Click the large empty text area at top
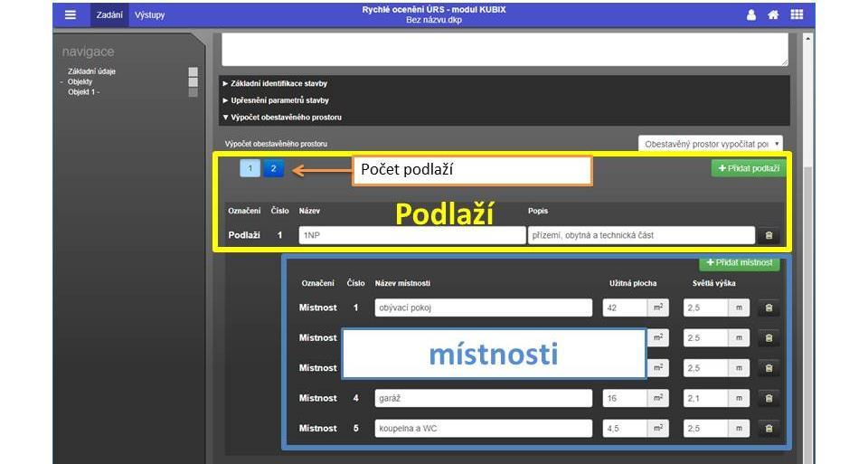The image size is (868, 464). pos(505,50)
